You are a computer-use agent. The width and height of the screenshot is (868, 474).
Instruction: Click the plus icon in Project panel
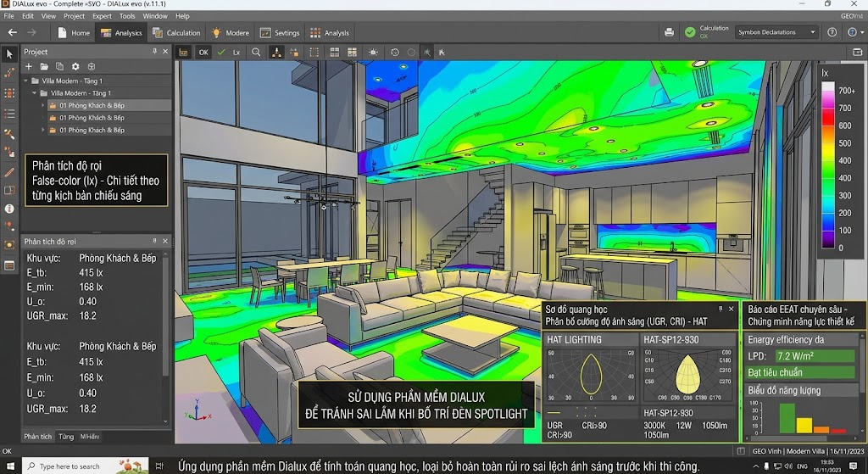click(28, 66)
